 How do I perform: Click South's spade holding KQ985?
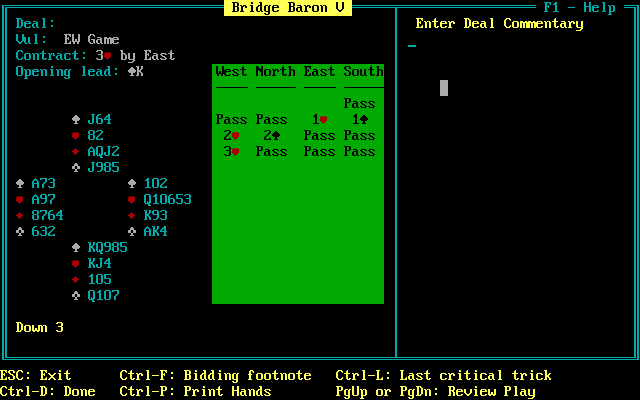(107, 247)
